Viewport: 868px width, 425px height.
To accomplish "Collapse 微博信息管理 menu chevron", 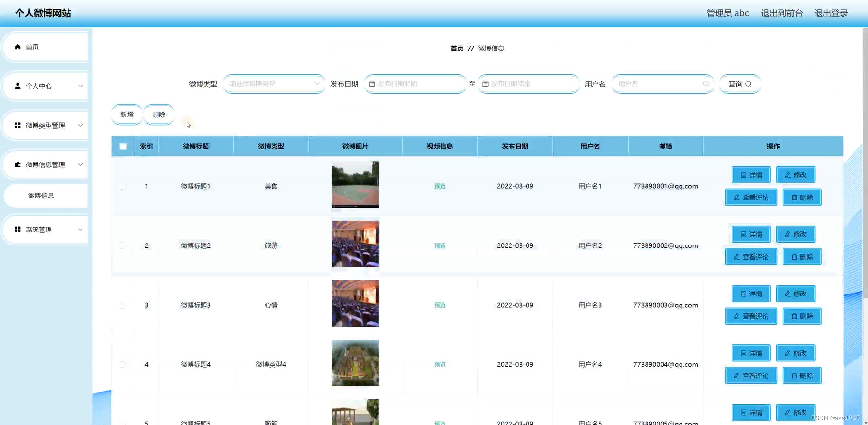I will [80, 164].
